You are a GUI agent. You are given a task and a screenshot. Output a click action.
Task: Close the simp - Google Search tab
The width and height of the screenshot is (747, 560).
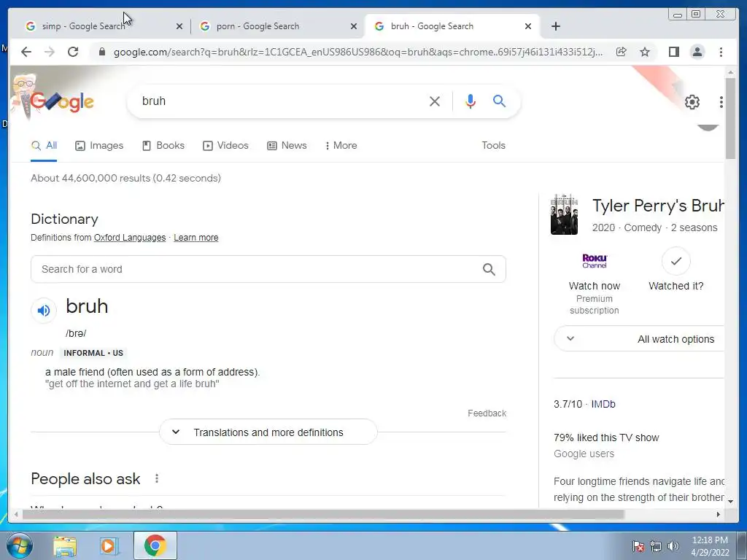pyautogui.click(x=179, y=26)
